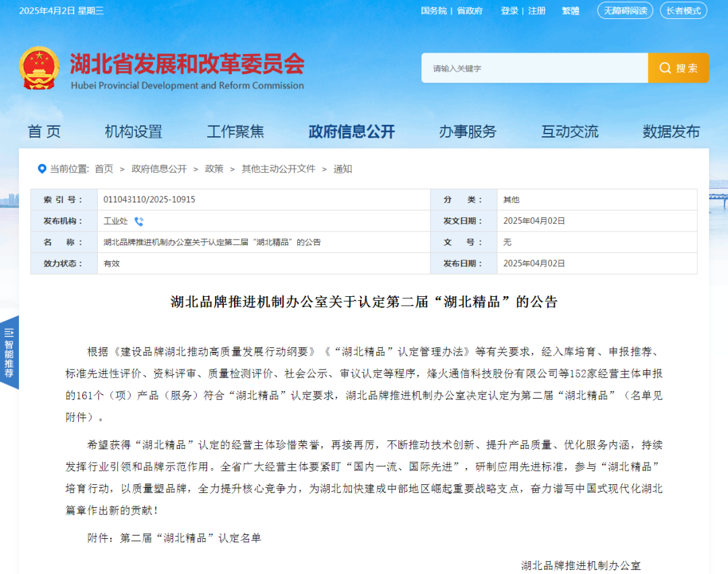Open the 互动交流 nav menu
Image resolution: width=728 pixels, height=574 pixels.
tap(570, 132)
